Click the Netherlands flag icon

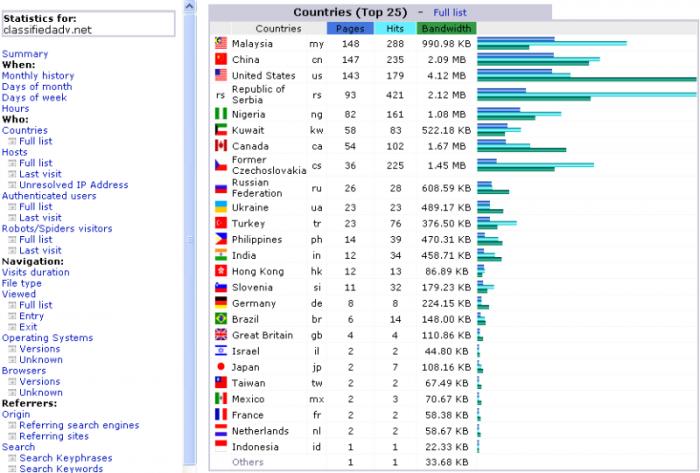(221, 431)
